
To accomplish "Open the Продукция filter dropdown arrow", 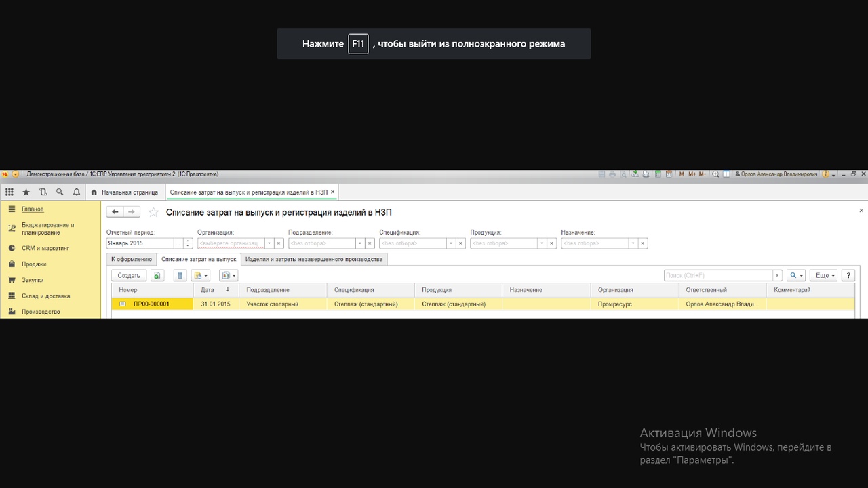I will (541, 243).
